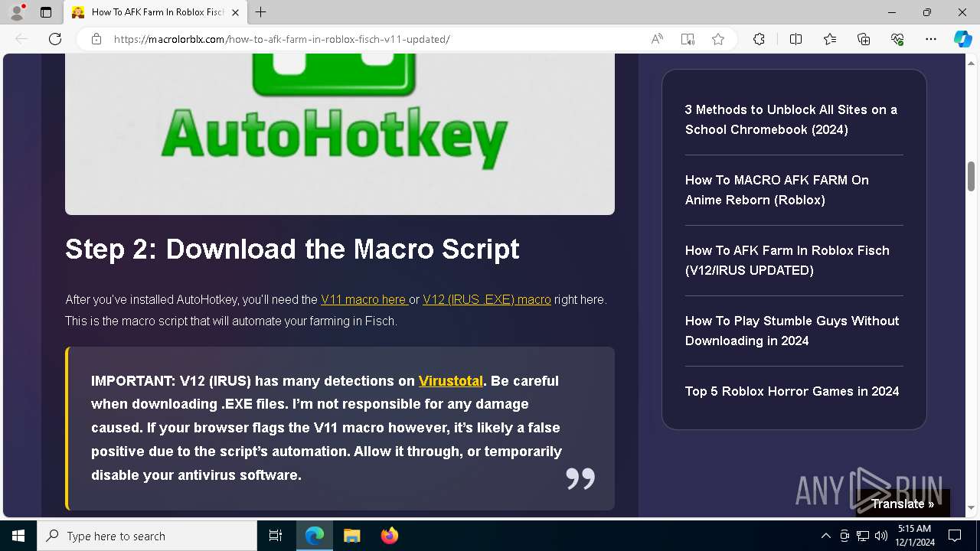This screenshot has height=551, width=980.
Task: Launch Firefox from taskbar
Action: (390, 536)
